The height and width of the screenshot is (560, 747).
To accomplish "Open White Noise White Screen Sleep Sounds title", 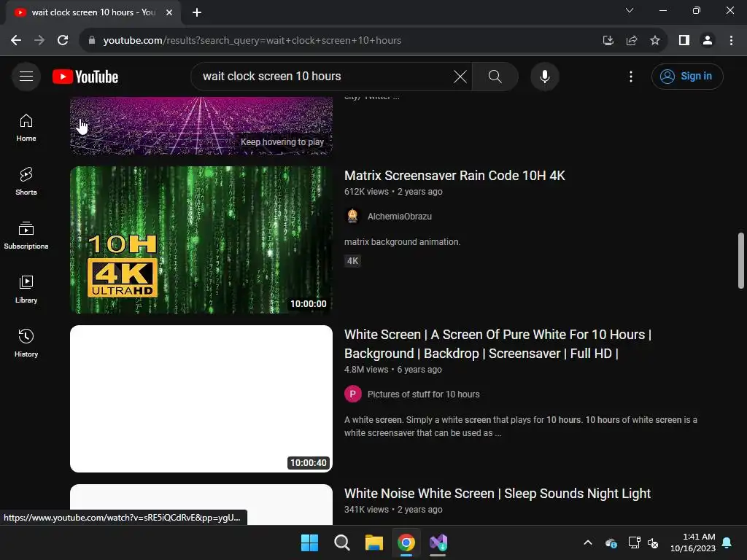I will point(498,494).
